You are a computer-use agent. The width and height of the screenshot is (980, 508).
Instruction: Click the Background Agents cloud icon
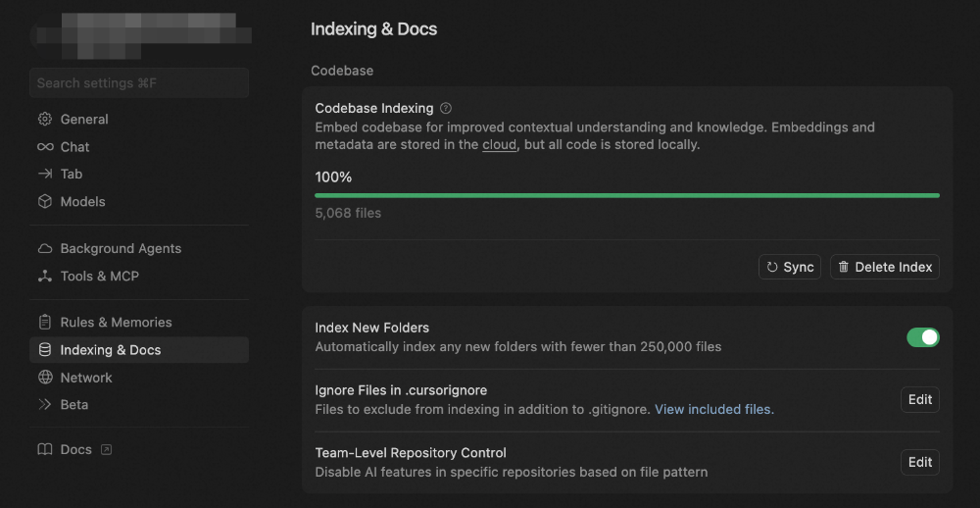click(x=45, y=248)
